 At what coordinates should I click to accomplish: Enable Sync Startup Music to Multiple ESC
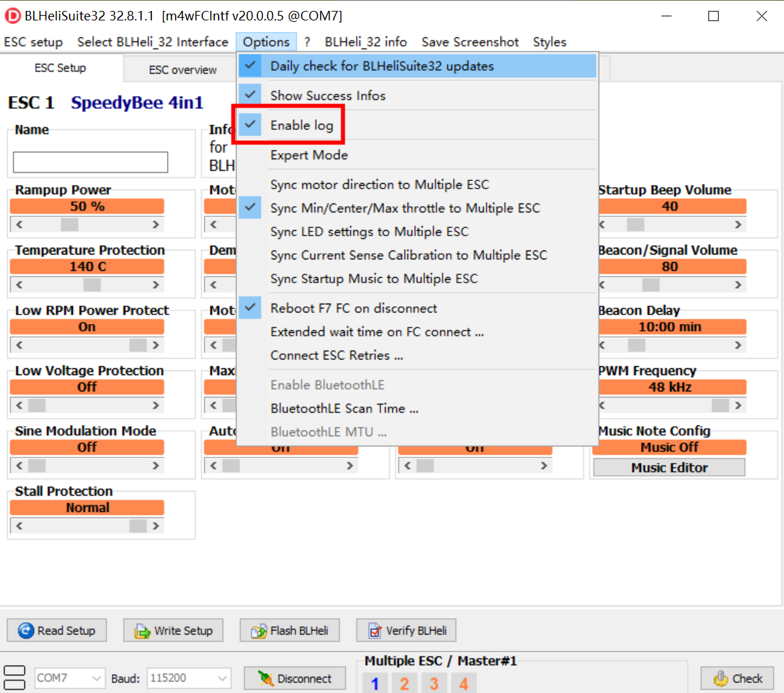(x=417, y=279)
